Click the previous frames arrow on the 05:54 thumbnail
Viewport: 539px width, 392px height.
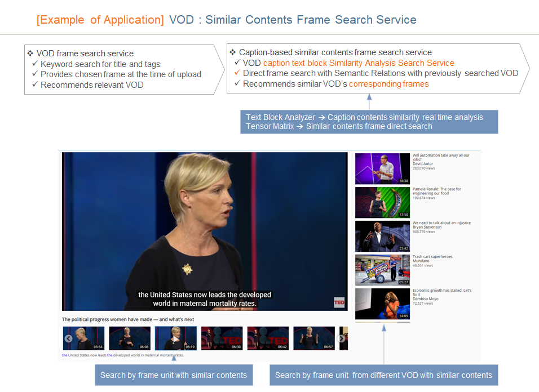pyautogui.click(x=68, y=338)
